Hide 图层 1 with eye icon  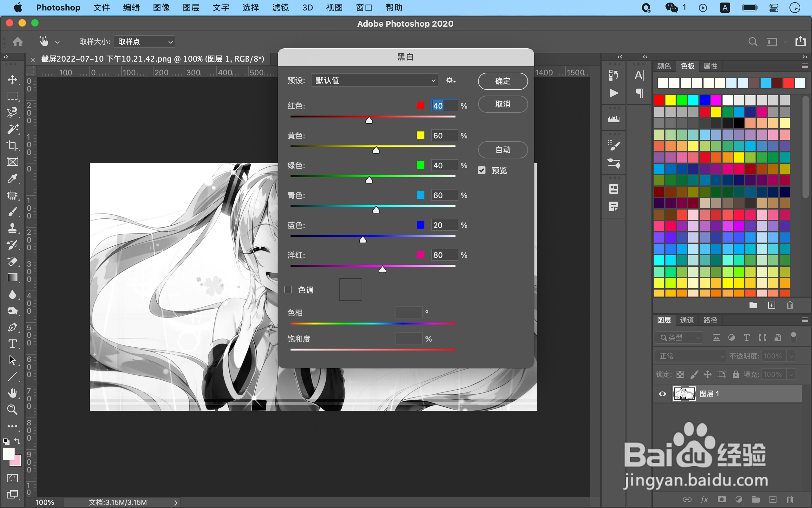click(662, 394)
